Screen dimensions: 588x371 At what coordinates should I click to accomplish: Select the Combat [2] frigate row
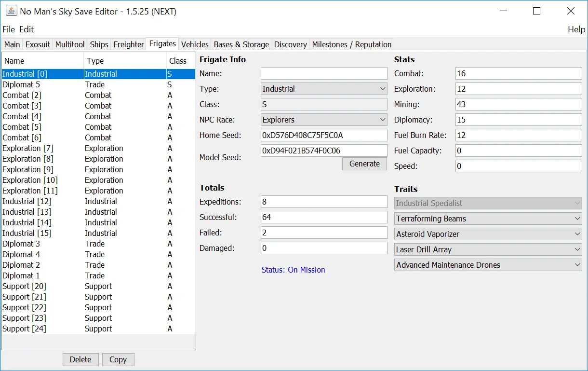pos(98,95)
